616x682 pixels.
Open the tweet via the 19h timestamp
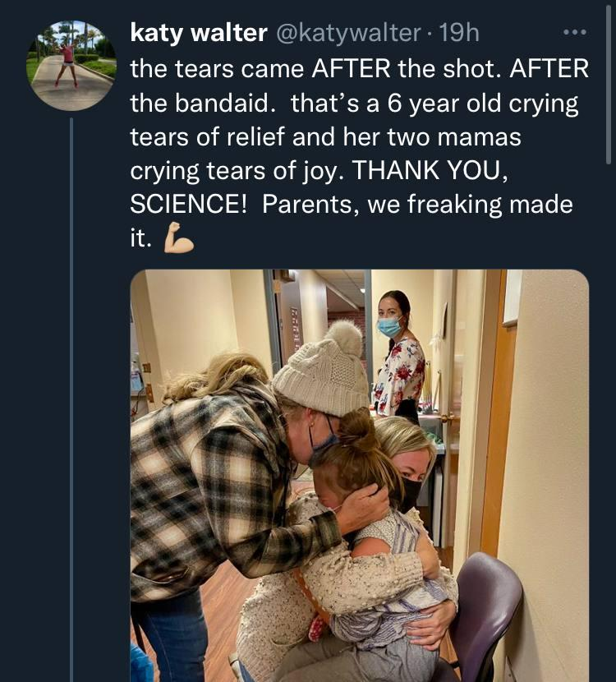point(460,33)
